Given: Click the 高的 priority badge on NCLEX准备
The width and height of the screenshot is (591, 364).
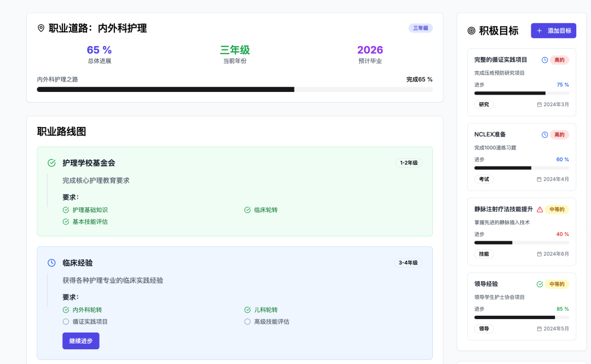Looking at the screenshot, I should (559, 135).
